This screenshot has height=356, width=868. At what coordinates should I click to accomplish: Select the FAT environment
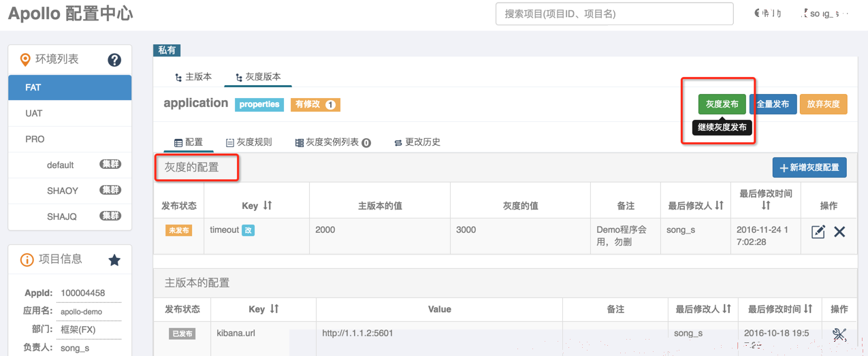click(69, 88)
